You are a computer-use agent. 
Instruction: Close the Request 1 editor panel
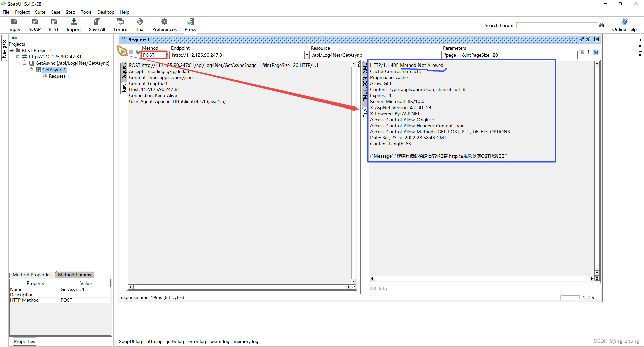(x=597, y=39)
